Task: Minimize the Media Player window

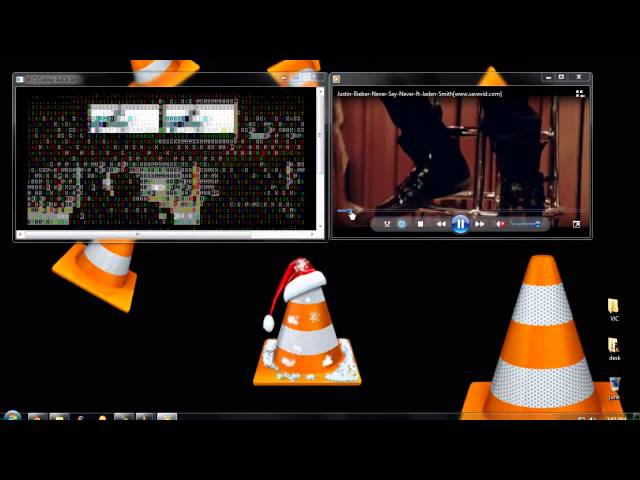Action: point(549,77)
